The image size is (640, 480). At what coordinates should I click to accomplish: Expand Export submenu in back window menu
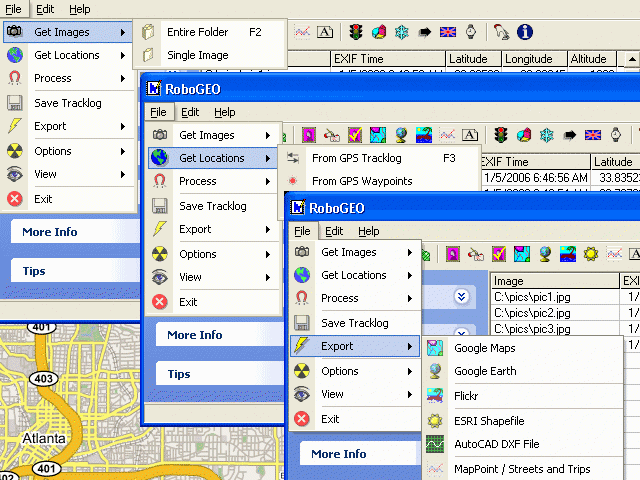coord(123,126)
